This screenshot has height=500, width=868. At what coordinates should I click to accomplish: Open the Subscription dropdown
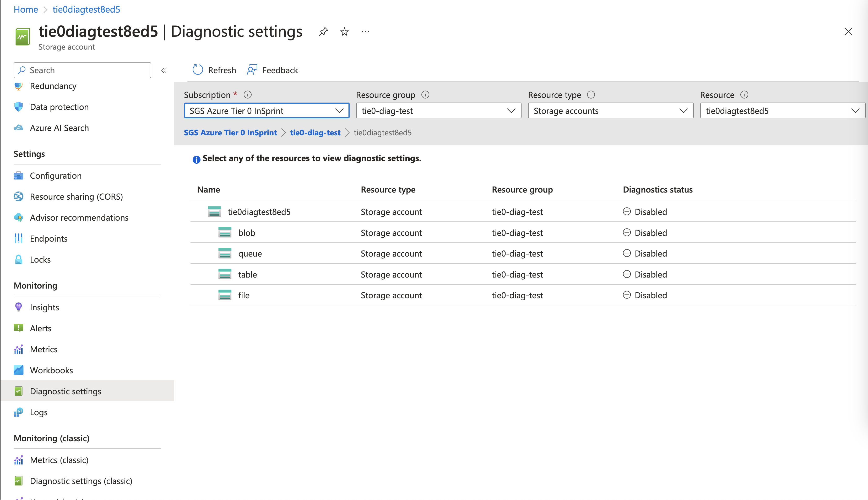point(267,111)
